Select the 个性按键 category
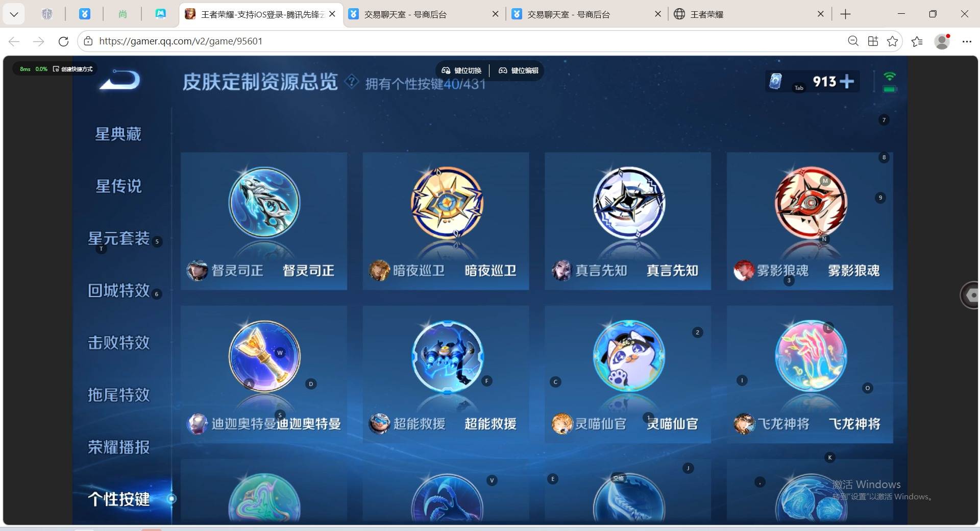The image size is (980, 531). [x=118, y=499]
